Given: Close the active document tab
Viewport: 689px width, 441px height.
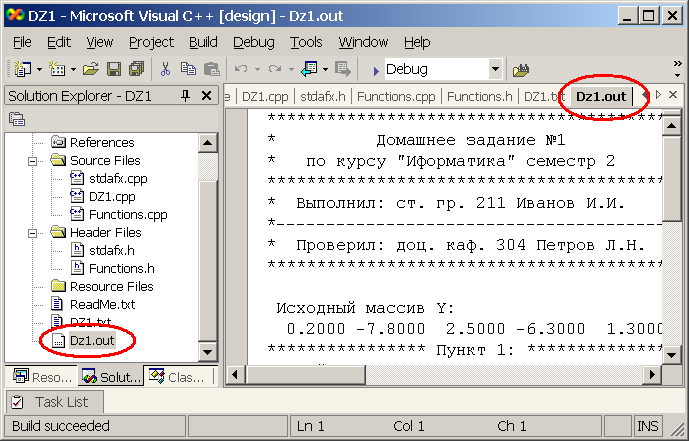Looking at the screenshot, I should click(672, 94).
